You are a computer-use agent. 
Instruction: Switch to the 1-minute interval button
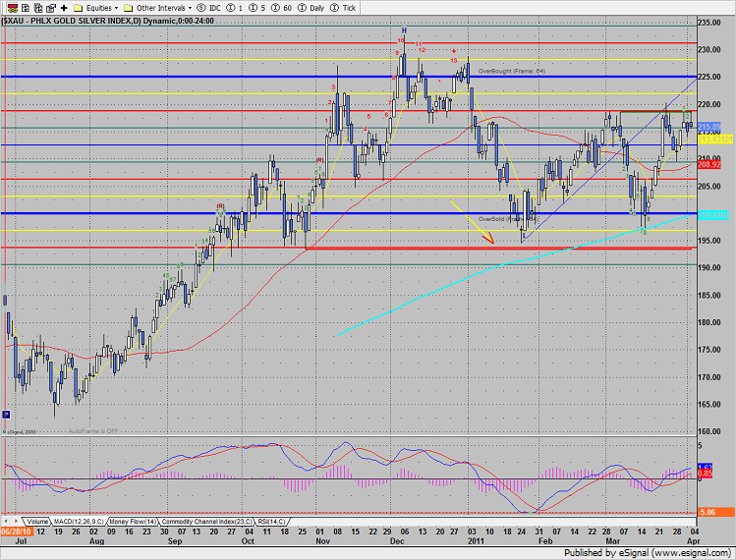(235, 8)
